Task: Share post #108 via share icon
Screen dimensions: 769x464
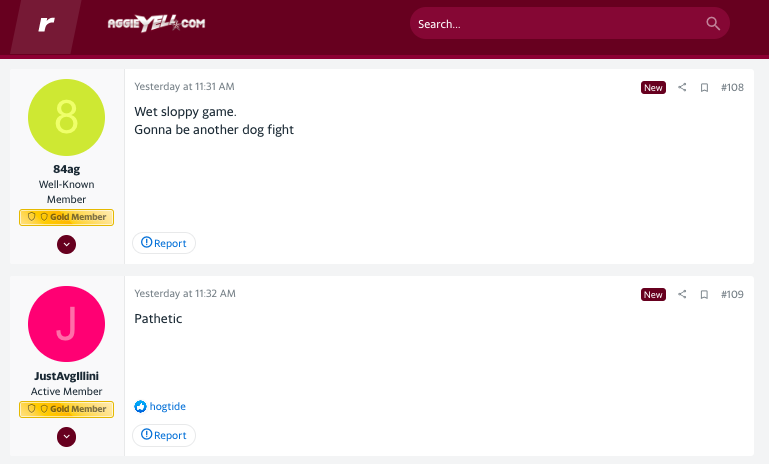Action: click(x=682, y=87)
